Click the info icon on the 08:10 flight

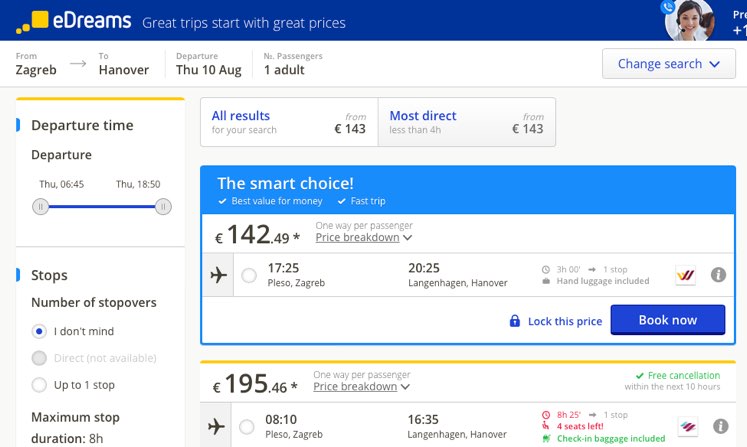point(720,426)
